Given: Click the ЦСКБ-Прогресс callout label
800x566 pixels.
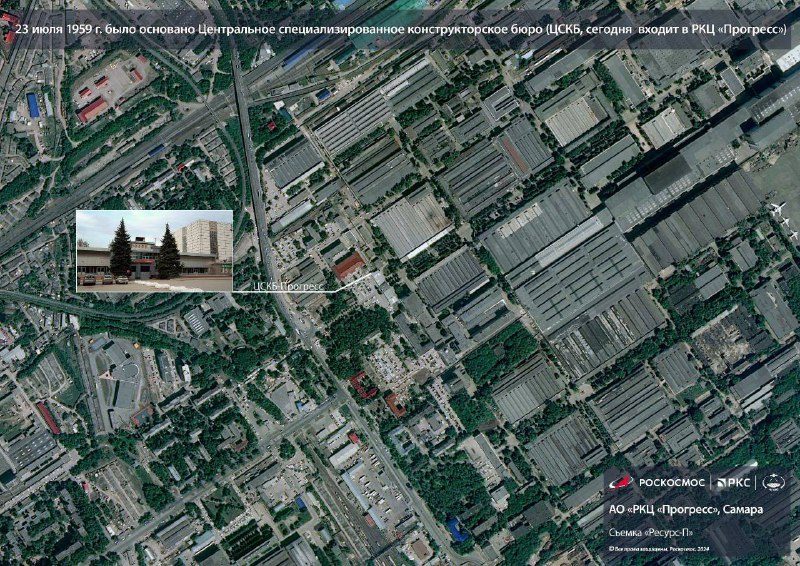Looking at the screenshot, I should coord(288,287).
